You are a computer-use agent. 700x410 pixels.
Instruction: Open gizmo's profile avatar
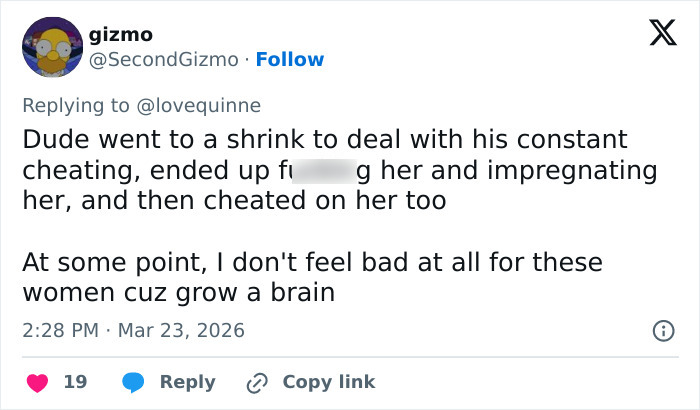coord(52,47)
